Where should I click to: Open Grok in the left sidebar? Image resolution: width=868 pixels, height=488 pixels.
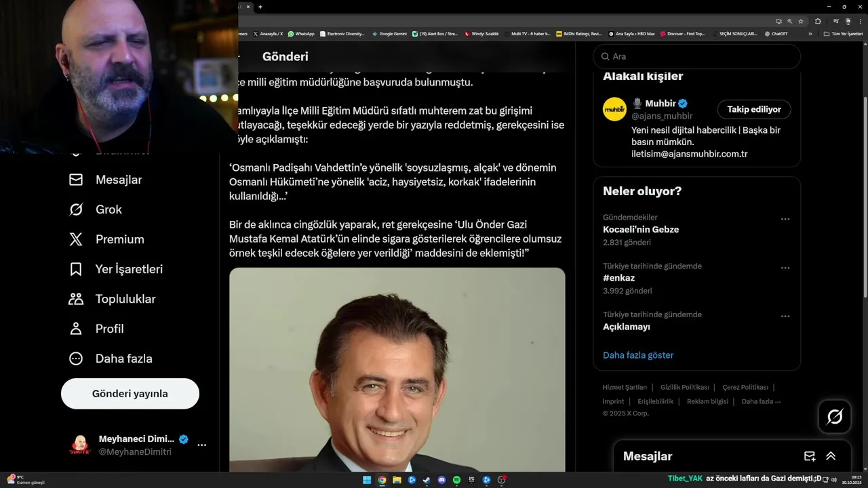tap(95, 209)
